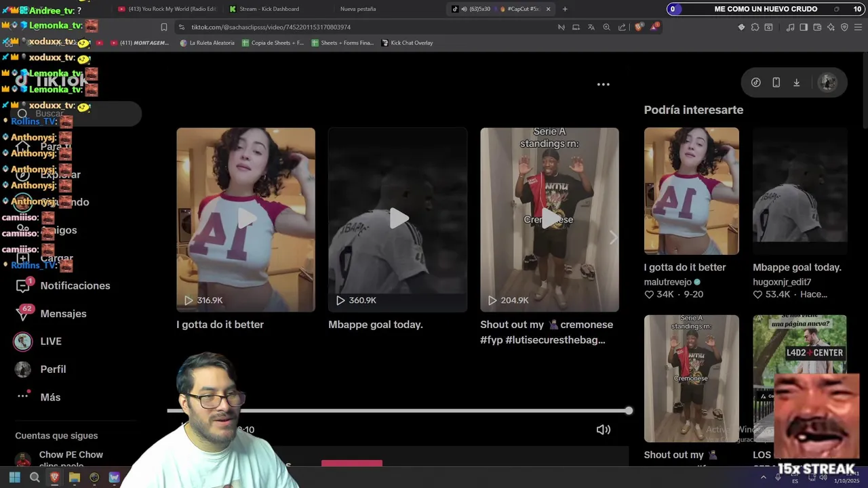The image size is (868, 488).
Task: Open the malutrevejo creator link
Action: (x=668, y=282)
